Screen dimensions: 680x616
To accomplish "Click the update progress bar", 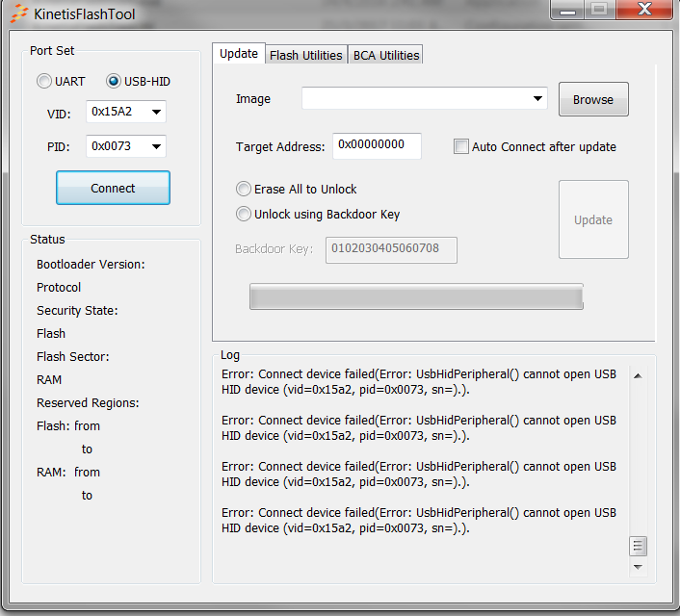I will (416, 297).
